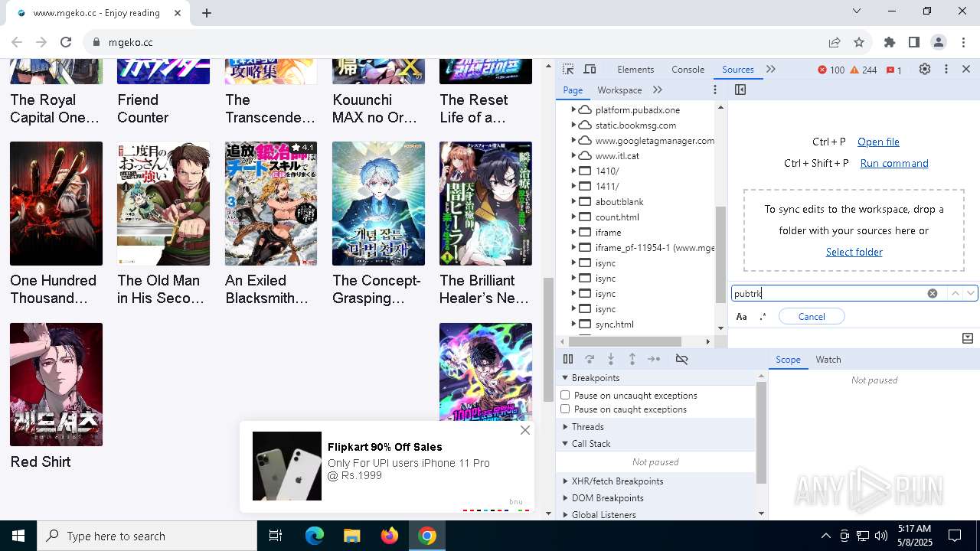Image resolution: width=980 pixels, height=551 pixels.
Task: Click the 1 issue counter
Action: click(x=893, y=70)
